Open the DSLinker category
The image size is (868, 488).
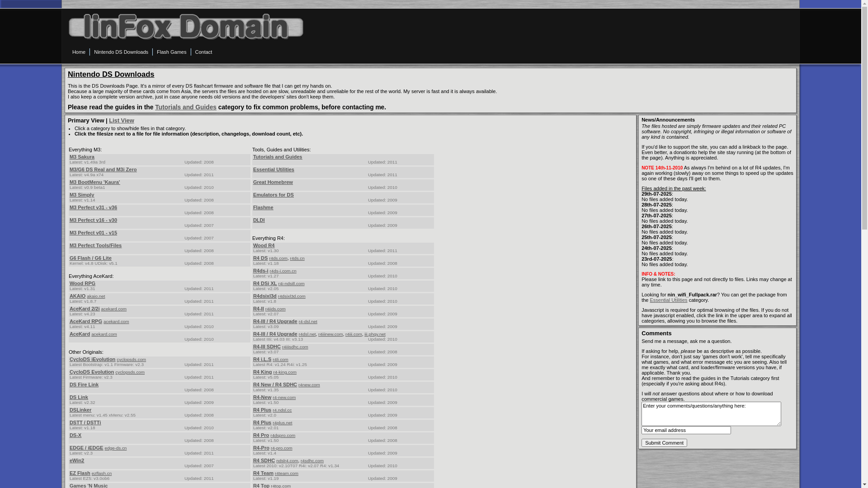point(80,410)
